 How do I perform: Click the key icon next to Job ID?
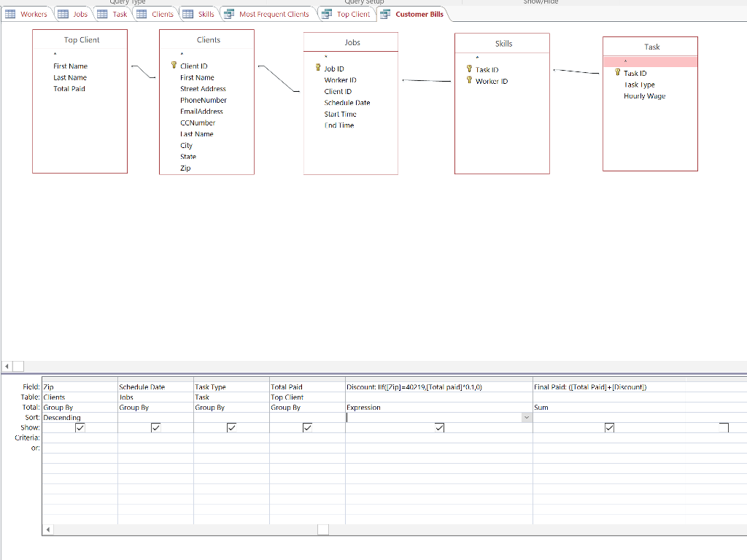click(x=318, y=68)
